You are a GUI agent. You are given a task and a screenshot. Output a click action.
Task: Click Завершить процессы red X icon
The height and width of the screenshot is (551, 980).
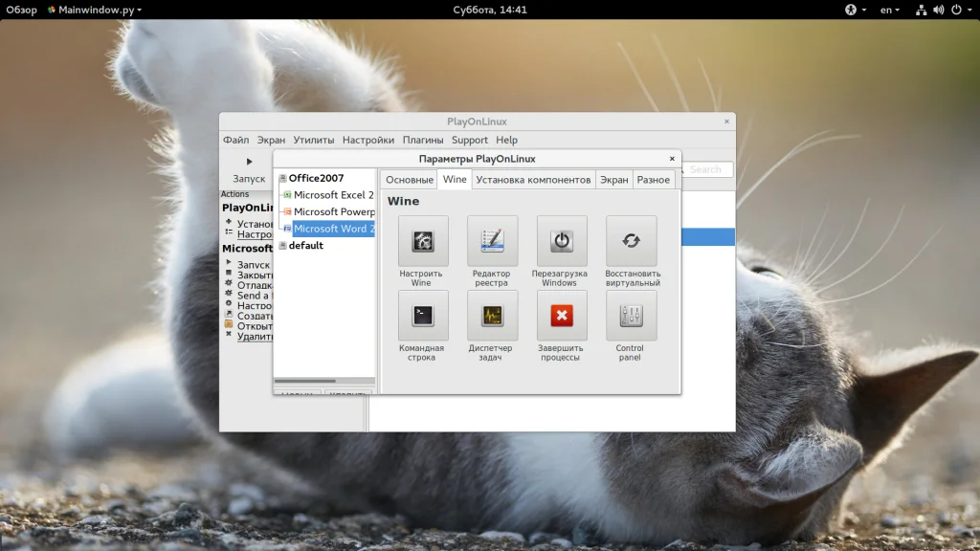pyautogui.click(x=562, y=316)
